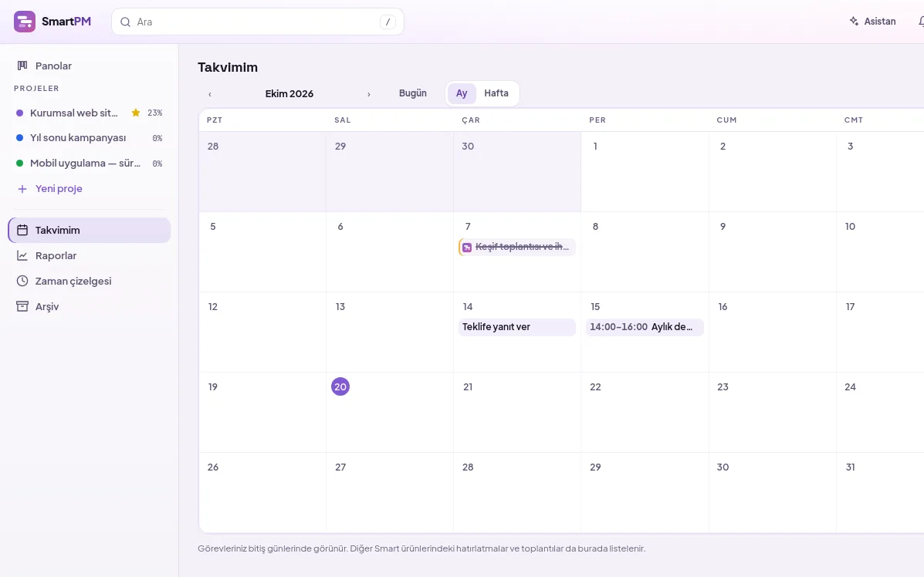Open the Asistan sparkle icon
Image resolution: width=924 pixels, height=577 pixels.
tap(854, 21)
